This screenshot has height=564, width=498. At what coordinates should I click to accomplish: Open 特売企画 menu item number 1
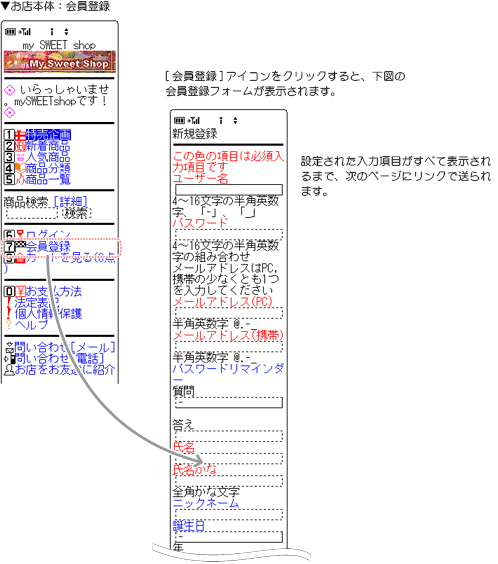[x=48, y=135]
